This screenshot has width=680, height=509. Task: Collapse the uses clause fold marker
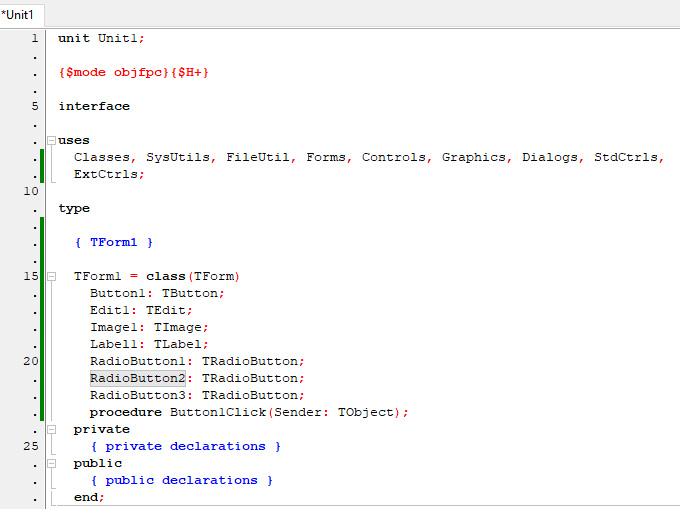point(50,141)
